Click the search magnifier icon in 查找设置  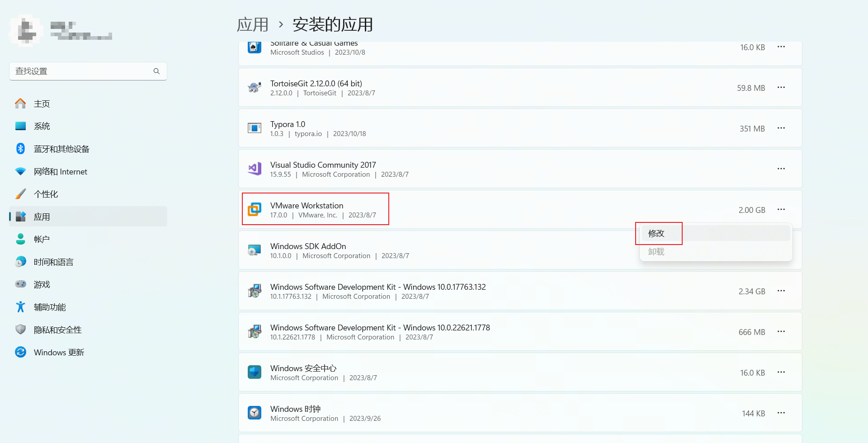pos(156,71)
